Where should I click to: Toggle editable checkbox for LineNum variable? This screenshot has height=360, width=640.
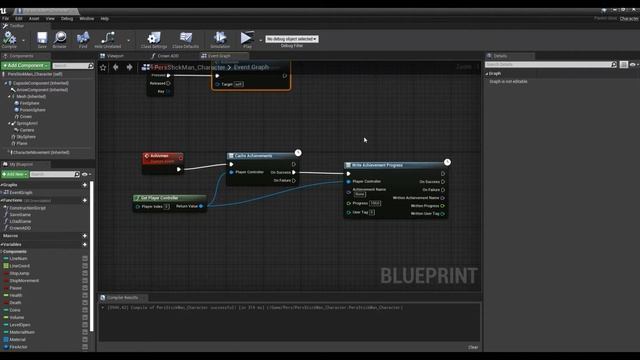coord(85,259)
